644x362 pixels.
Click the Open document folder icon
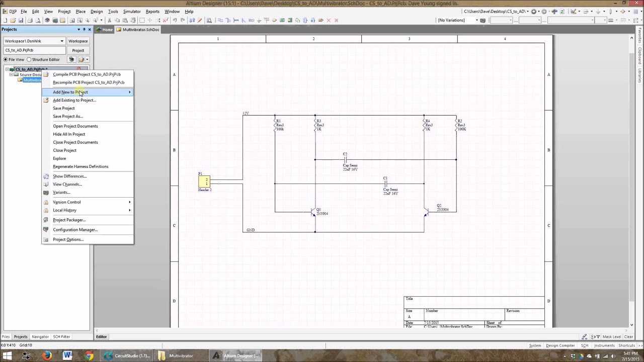tap(13, 20)
